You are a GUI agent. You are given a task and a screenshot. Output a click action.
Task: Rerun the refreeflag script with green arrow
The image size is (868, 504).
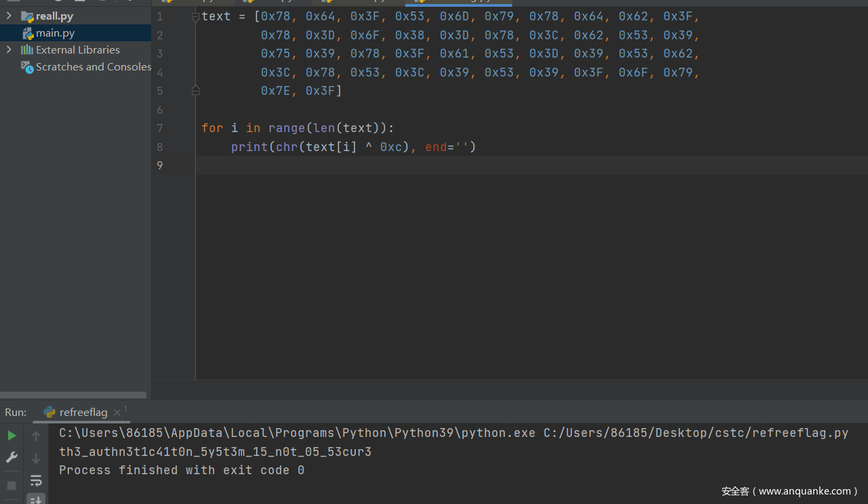pyautogui.click(x=12, y=436)
